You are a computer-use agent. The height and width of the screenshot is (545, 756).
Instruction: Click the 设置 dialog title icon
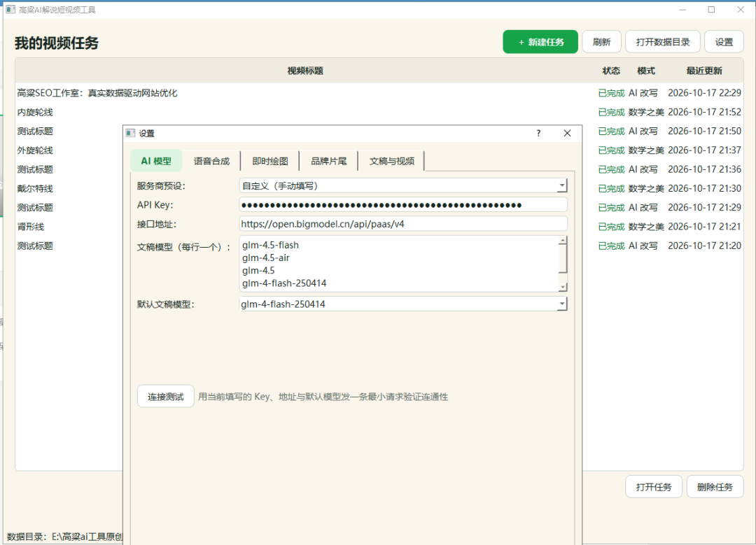pyautogui.click(x=130, y=133)
